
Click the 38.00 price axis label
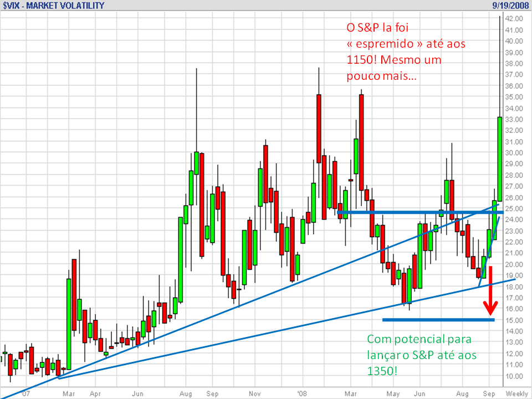pyautogui.click(x=514, y=63)
